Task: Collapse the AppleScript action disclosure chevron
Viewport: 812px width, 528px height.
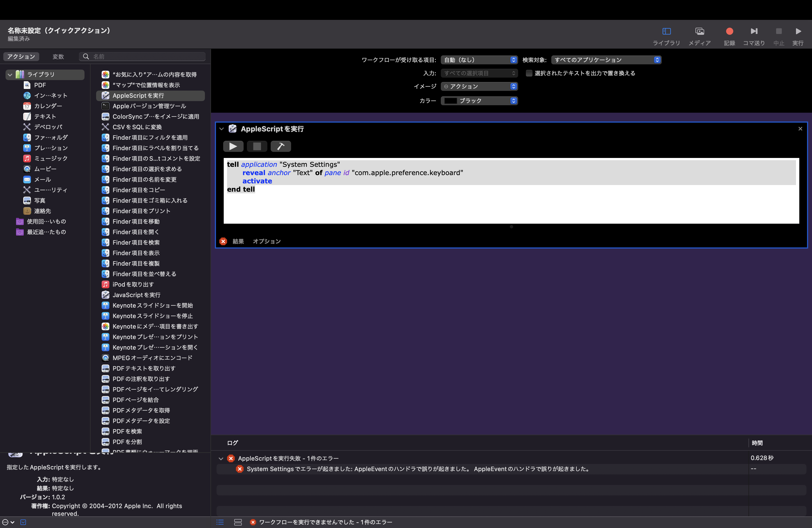Action: (222, 129)
